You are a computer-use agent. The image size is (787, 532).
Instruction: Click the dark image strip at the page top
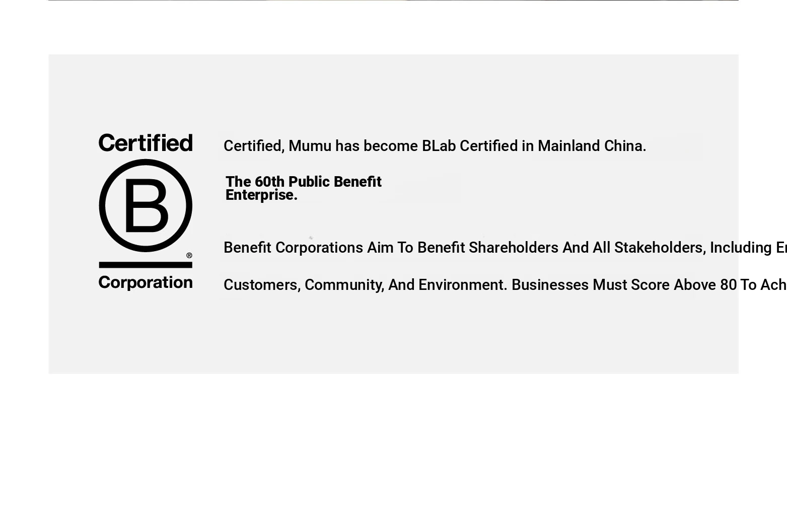(x=393, y=0)
